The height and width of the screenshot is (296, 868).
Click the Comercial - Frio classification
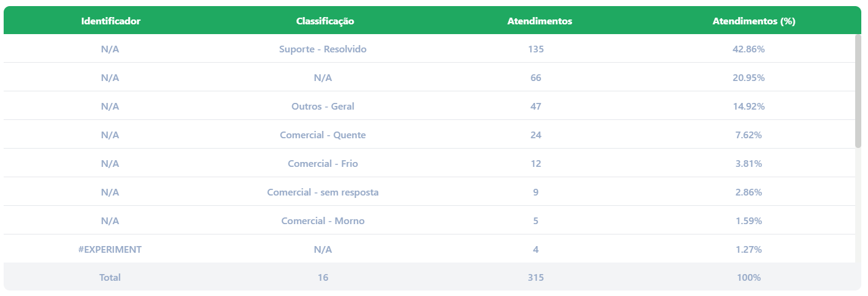(x=323, y=163)
